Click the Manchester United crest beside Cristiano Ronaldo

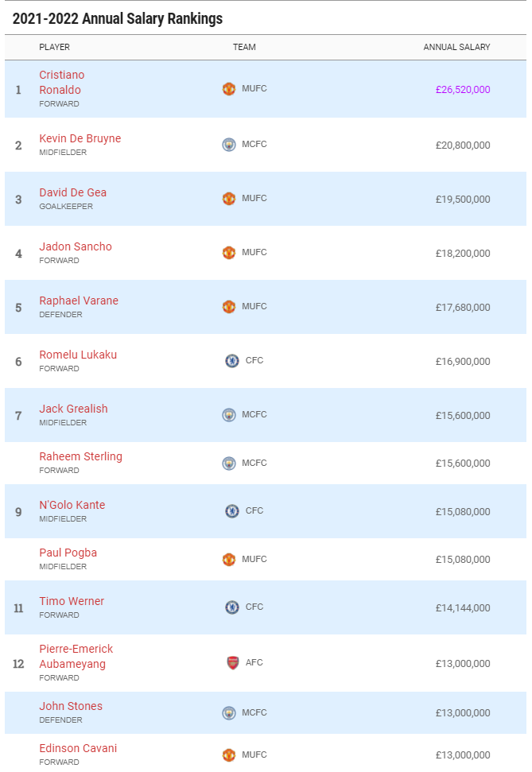click(x=228, y=88)
